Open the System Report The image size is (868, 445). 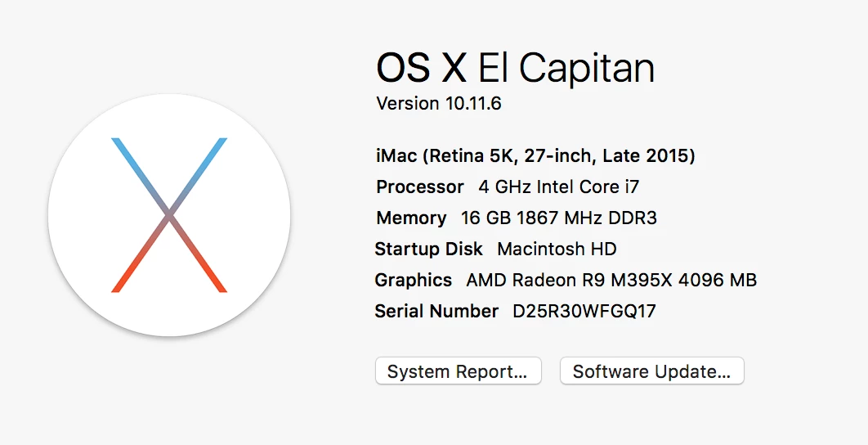[x=459, y=371]
